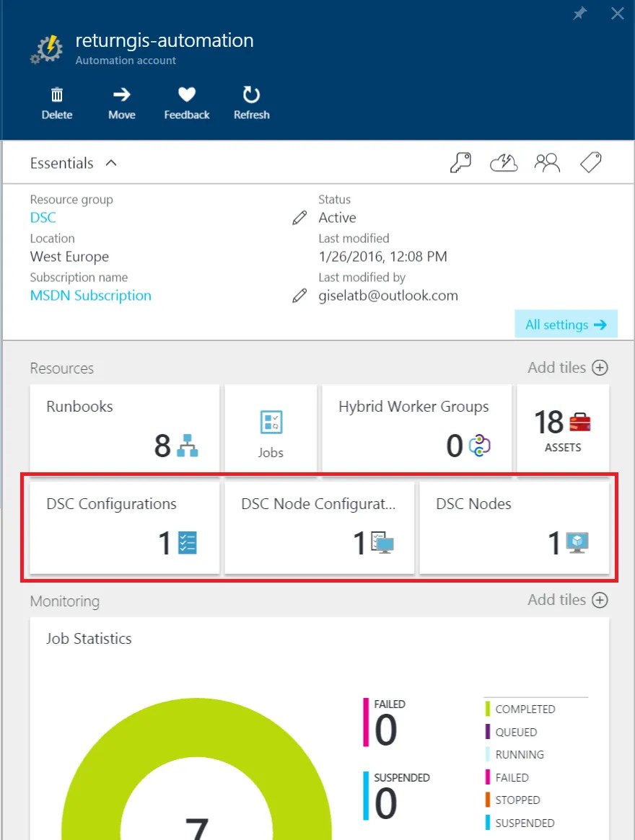
Task: Open the Runbooks tile
Action: pos(124,428)
